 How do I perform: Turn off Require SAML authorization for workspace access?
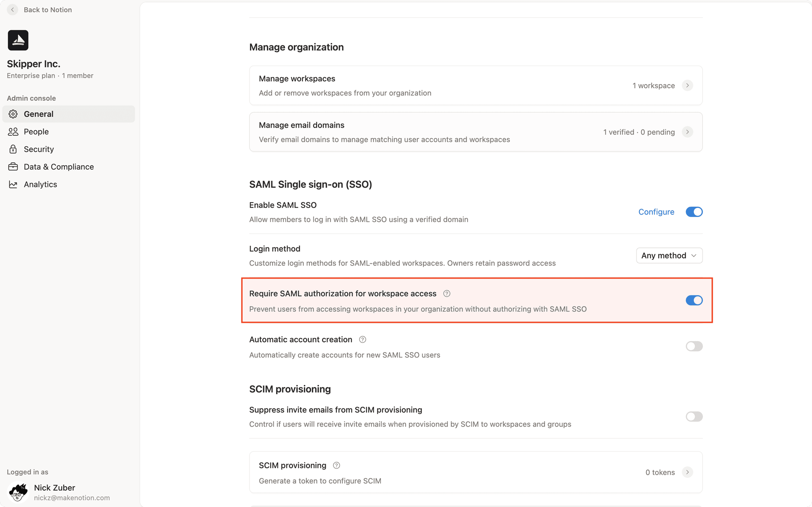[x=694, y=300]
